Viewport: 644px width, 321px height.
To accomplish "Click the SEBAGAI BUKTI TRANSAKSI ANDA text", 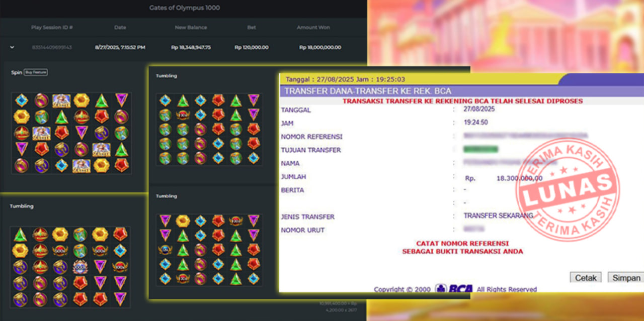I will pos(462,251).
